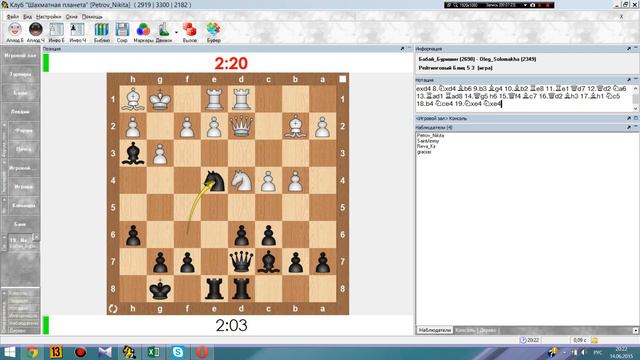The image size is (640, 360).
Task: Select the white queen on d2
Action: (241, 126)
